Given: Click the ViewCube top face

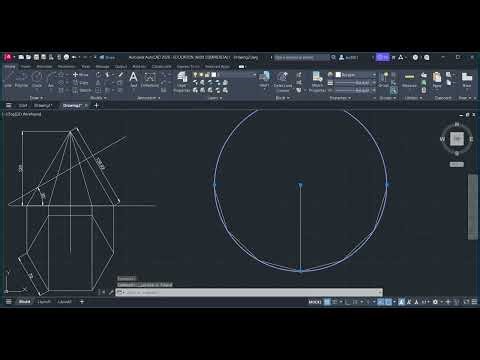Looking at the screenshot, I should [457, 139].
